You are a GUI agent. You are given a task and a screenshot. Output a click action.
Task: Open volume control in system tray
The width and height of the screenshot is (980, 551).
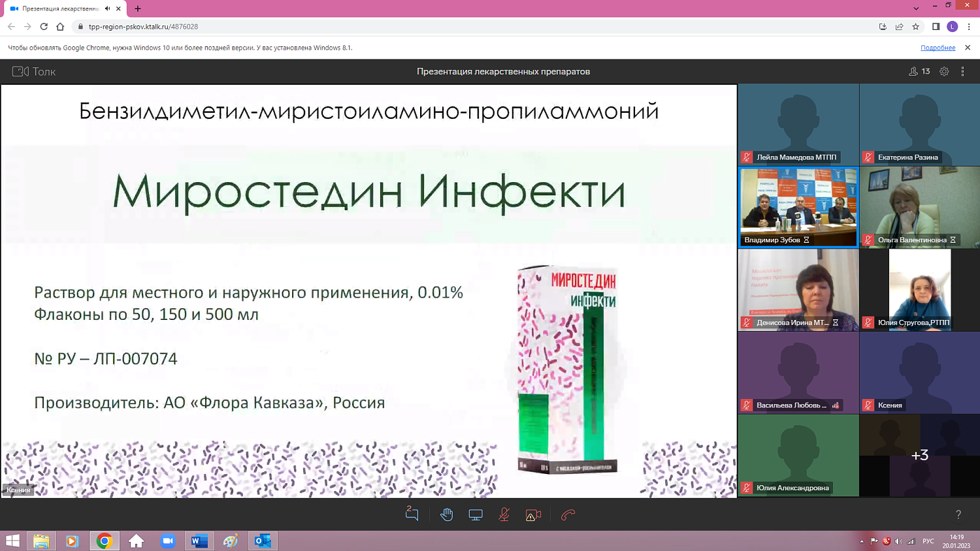pyautogui.click(x=898, y=541)
